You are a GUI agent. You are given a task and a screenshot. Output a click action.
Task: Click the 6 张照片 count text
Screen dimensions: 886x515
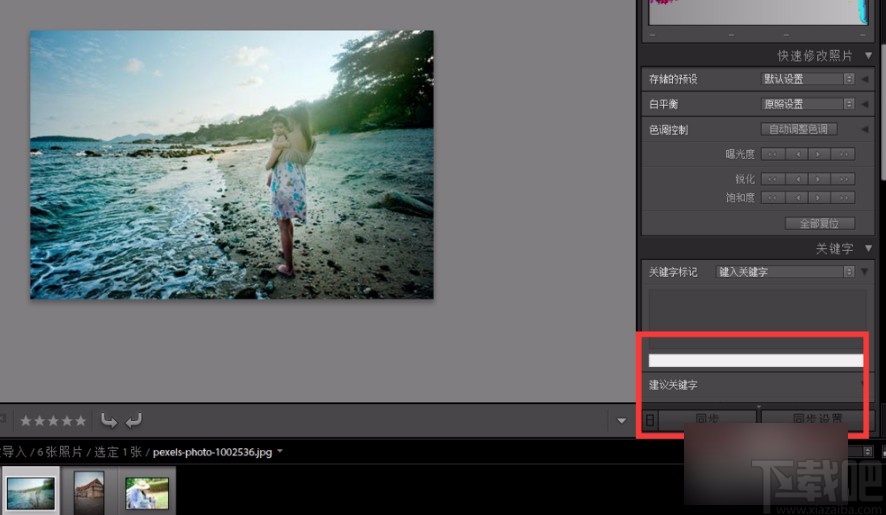point(60,452)
